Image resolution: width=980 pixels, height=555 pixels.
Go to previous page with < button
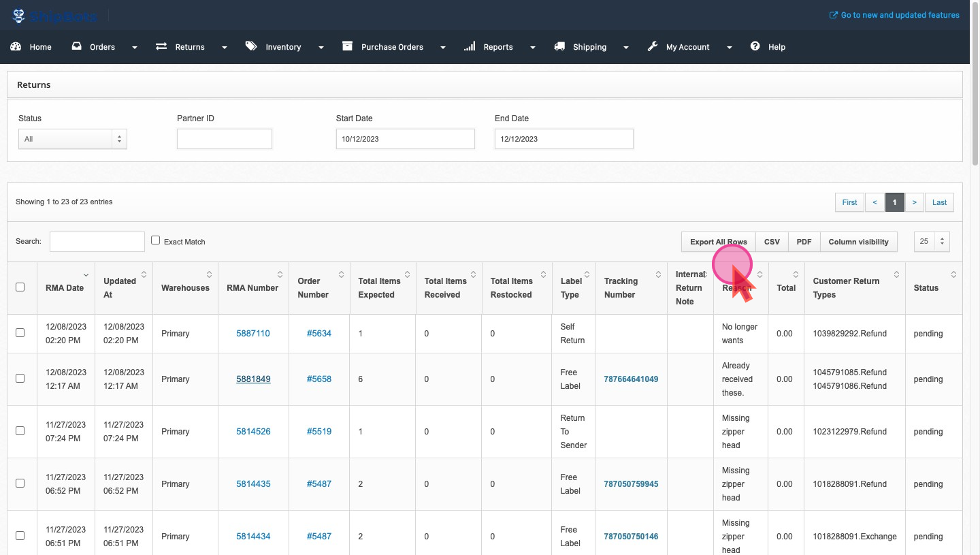pos(875,202)
